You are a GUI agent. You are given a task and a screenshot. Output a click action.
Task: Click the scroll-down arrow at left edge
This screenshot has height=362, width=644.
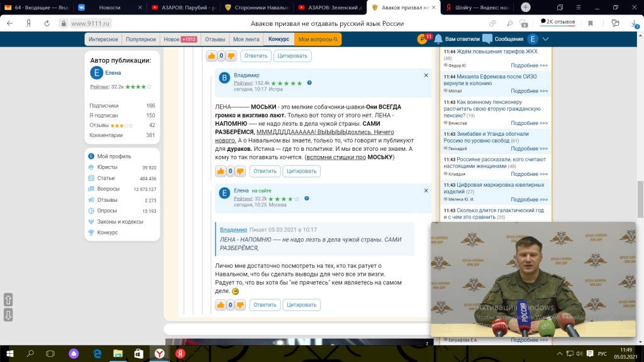click(8, 315)
